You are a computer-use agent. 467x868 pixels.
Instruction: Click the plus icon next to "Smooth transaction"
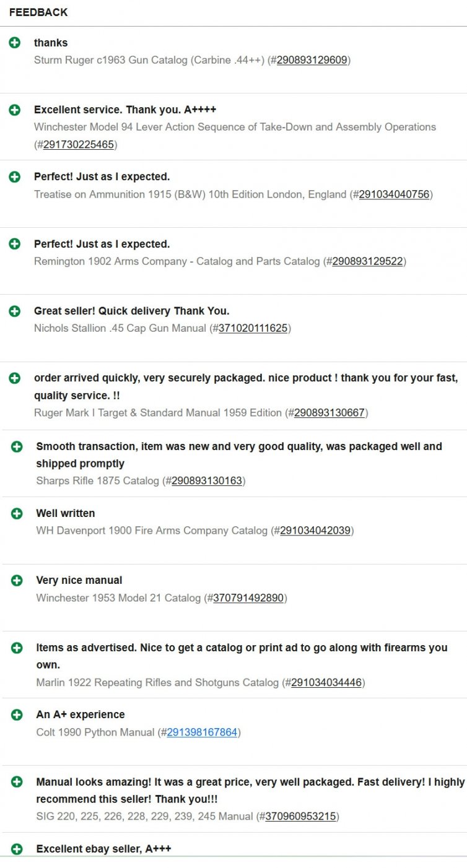17,446
